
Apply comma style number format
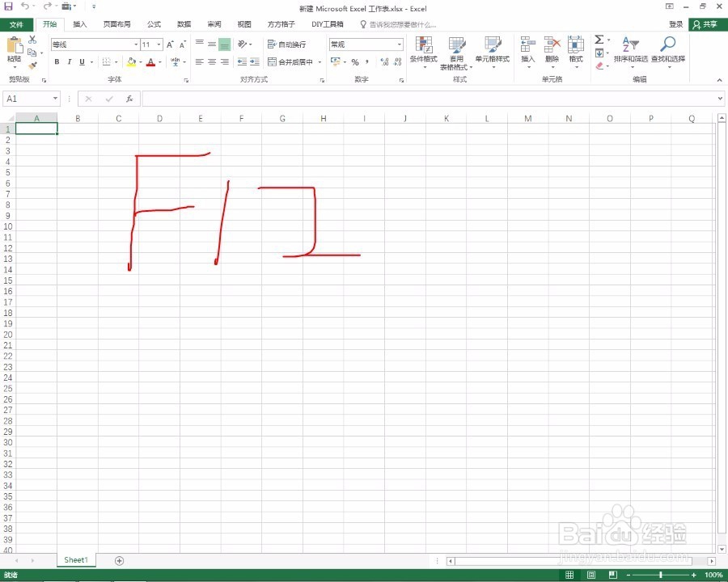367,61
